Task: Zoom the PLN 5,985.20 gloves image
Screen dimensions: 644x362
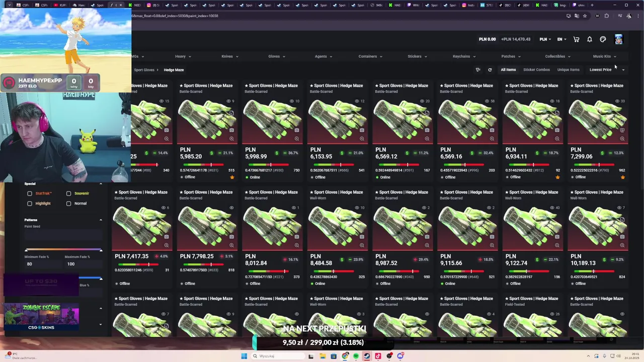Action: (231, 139)
